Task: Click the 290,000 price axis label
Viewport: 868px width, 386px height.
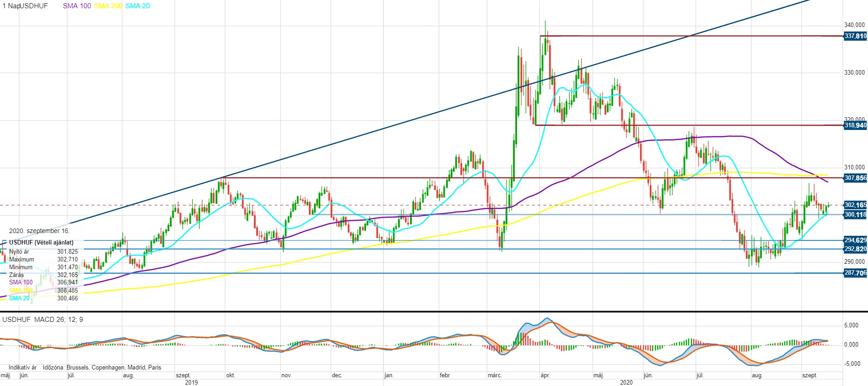Action: pyautogui.click(x=854, y=261)
